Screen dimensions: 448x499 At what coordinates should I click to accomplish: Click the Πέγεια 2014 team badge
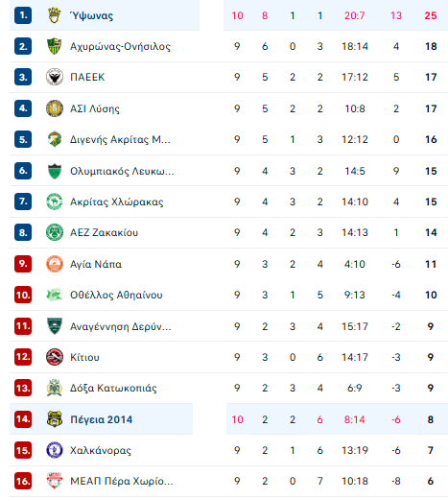coord(55,419)
